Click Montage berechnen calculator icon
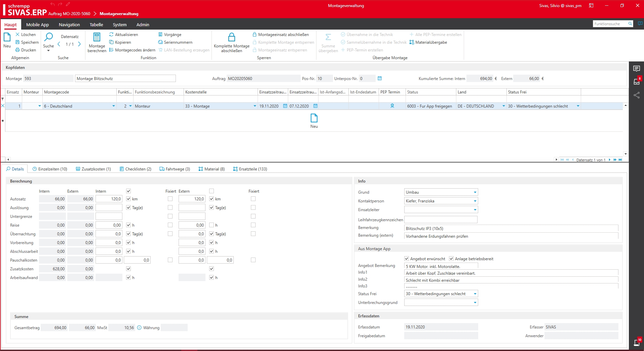Viewport: 644px width, 351px height. pos(97,37)
